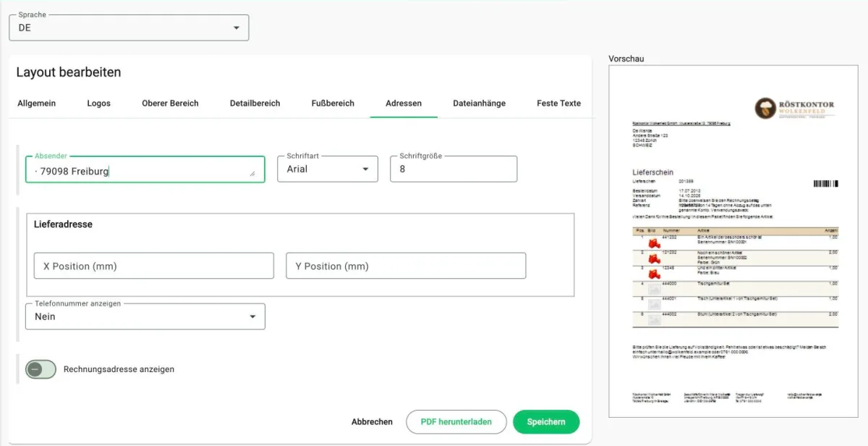Switch to the Allgemein tab
Image resolution: width=868 pixels, height=446 pixels.
pyautogui.click(x=37, y=104)
